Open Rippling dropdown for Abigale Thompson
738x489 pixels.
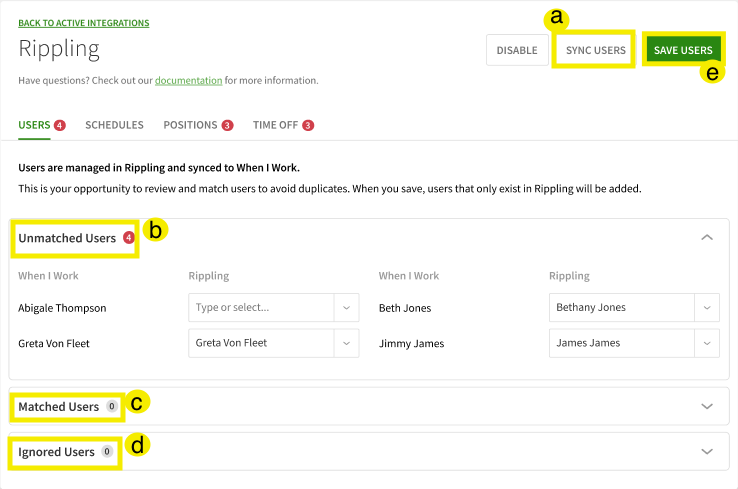[346, 307]
